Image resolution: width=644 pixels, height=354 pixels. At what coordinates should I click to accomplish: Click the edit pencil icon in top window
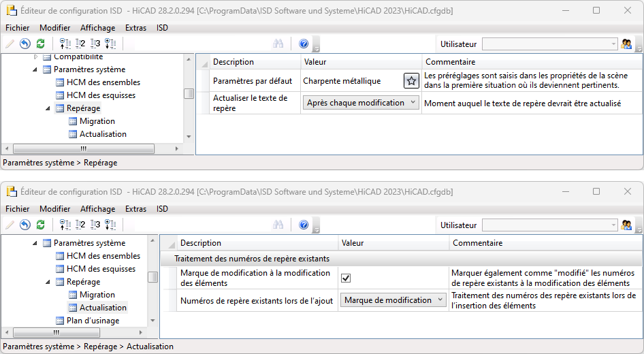tap(10, 44)
